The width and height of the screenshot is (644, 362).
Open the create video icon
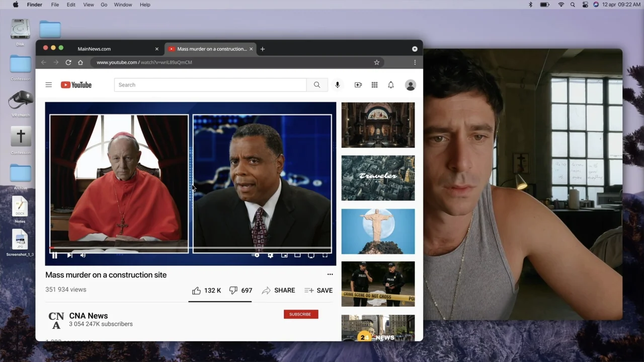point(358,85)
